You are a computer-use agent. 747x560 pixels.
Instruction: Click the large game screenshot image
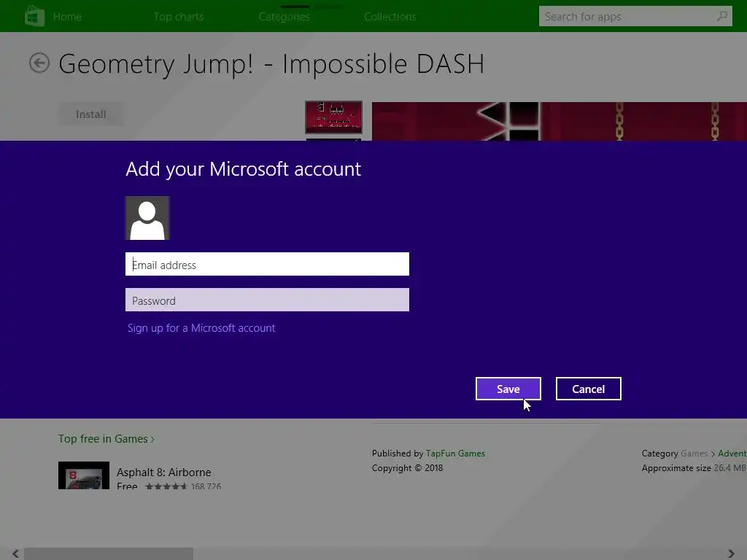[560, 121]
